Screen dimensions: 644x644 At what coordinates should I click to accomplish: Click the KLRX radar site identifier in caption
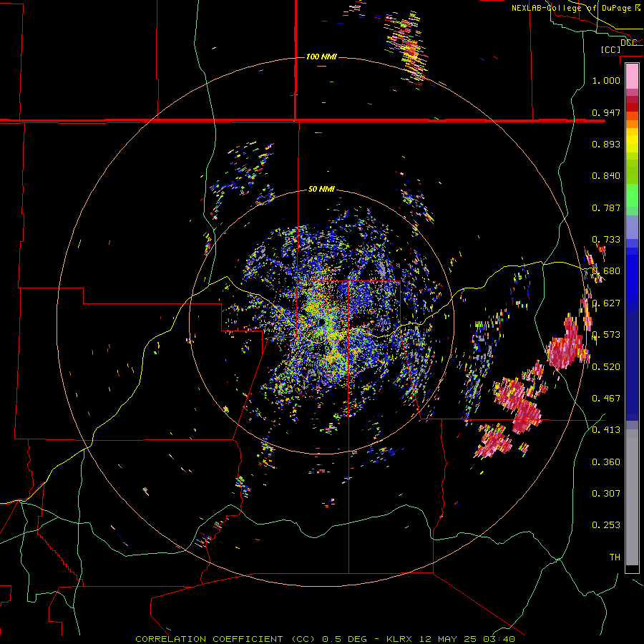click(399, 639)
